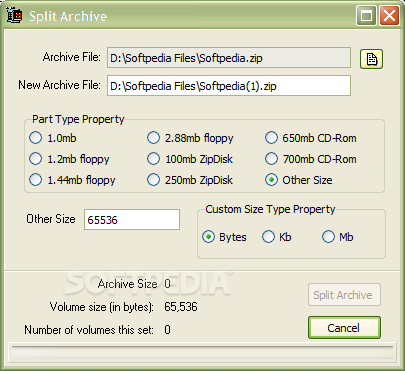Close the Split Archive window
The width and height of the screenshot is (405, 371).
pyautogui.click(x=389, y=16)
